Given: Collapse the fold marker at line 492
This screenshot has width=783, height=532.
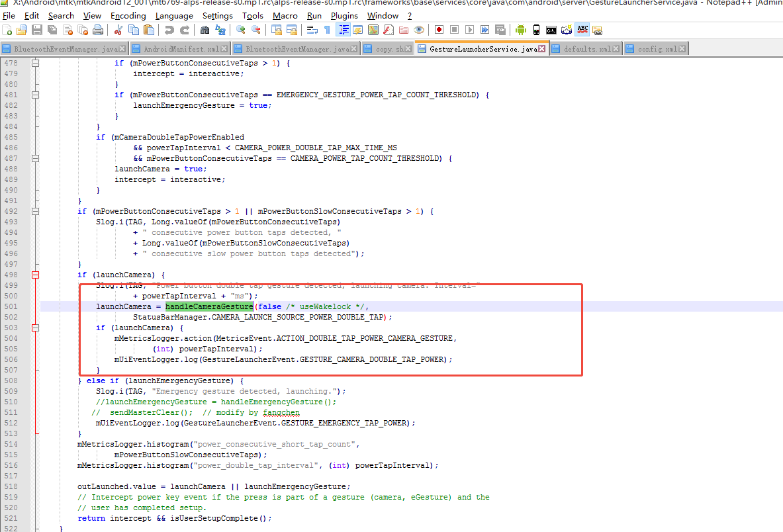Looking at the screenshot, I should pyautogui.click(x=36, y=212).
